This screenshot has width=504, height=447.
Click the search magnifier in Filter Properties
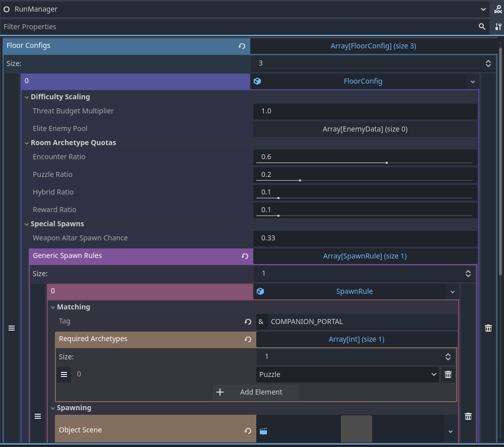pyautogui.click(x=482, y=27)
